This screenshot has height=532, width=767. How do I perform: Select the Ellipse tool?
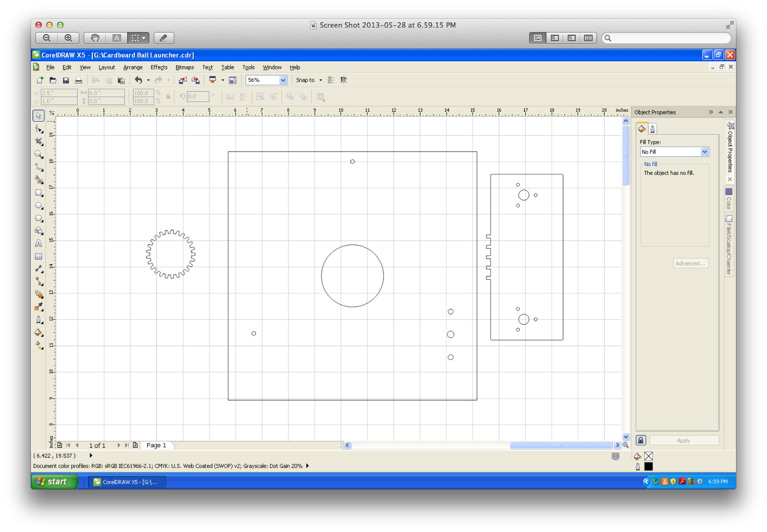click(39, 206)
